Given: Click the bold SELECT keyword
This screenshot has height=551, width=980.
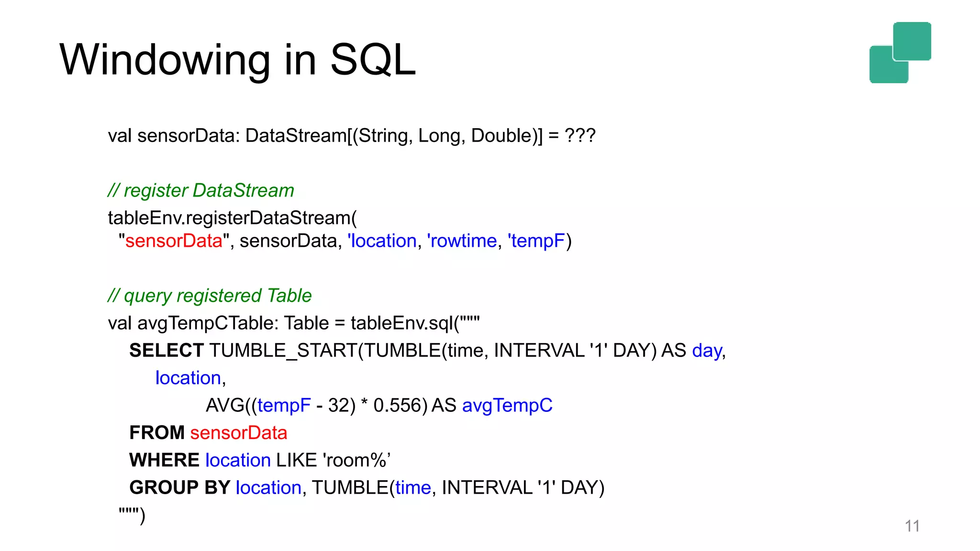Looking at the screenshot, I should 167,351.
